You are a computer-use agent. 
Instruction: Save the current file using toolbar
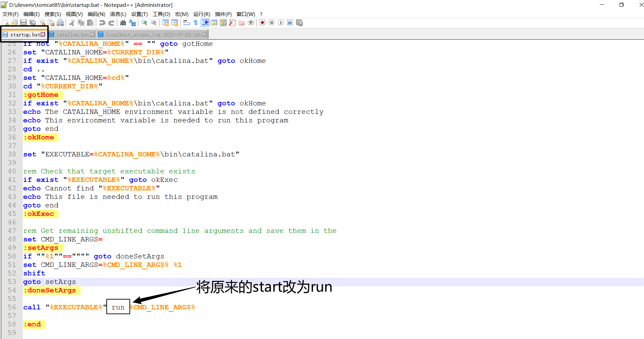[23, 23]
